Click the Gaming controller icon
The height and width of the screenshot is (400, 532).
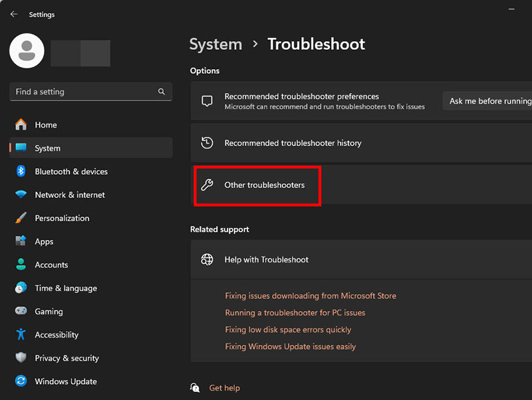click(x=21, y=311)
